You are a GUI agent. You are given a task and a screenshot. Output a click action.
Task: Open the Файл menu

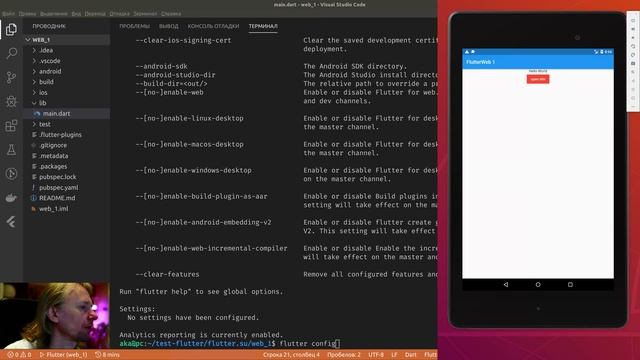[x=8, y=13]
